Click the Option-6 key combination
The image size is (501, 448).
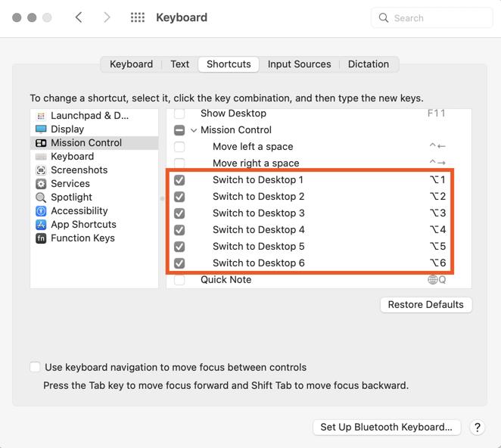coord(437,263)
